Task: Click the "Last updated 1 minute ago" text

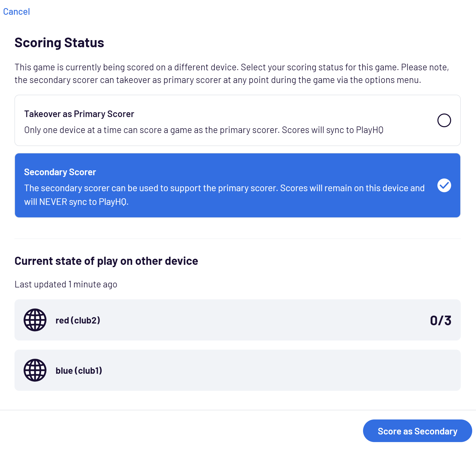Action: pos(66,284)
